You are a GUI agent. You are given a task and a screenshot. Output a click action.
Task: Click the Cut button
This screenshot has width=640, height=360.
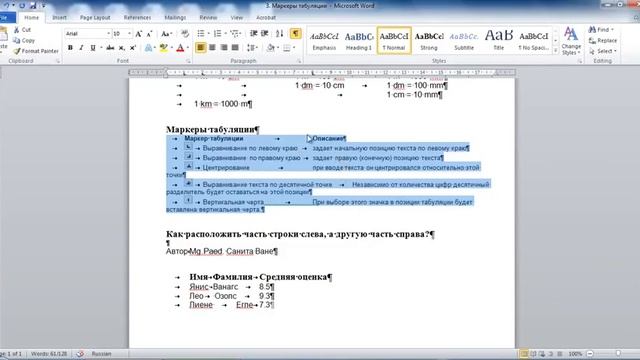point(22,30)
